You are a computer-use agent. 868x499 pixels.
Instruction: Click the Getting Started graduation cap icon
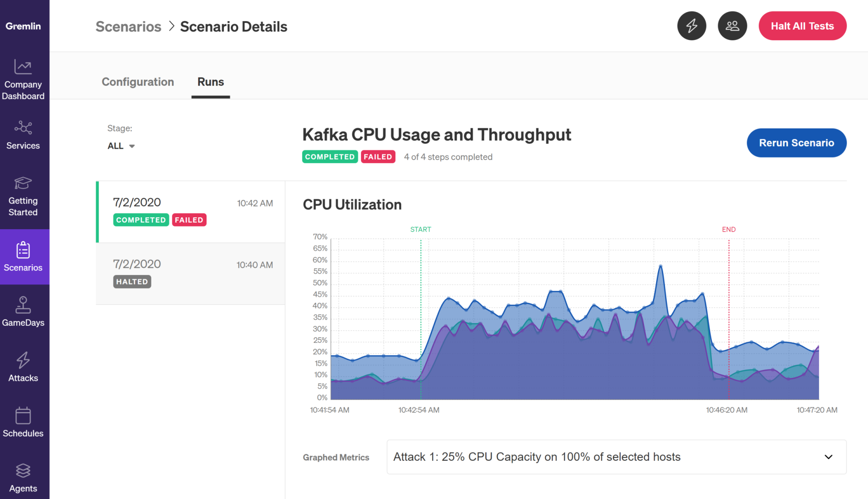[x=23, y=183]
